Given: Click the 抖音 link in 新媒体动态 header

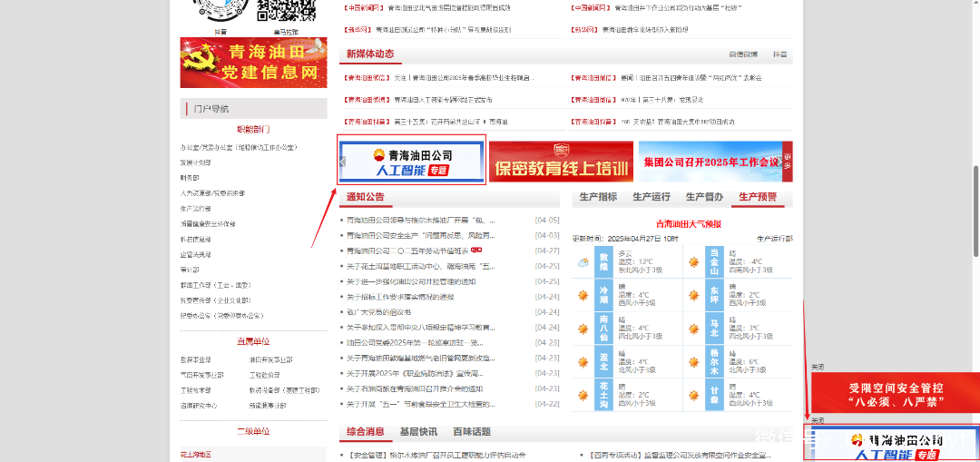Looking at the screenshot, I should [779, 54].
